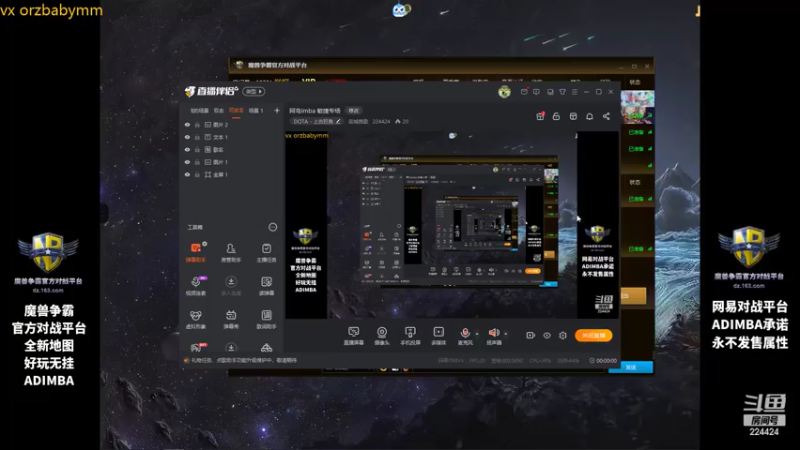This screenshot has width=800, height=450.
Task: Switch to second scene tab
Action: [219, 110]
